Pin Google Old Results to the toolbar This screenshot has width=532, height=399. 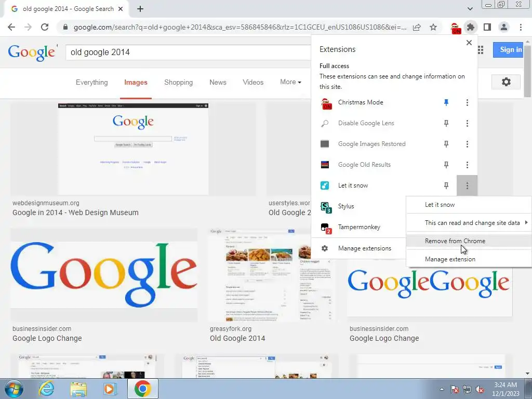click(x=446, y=165)
